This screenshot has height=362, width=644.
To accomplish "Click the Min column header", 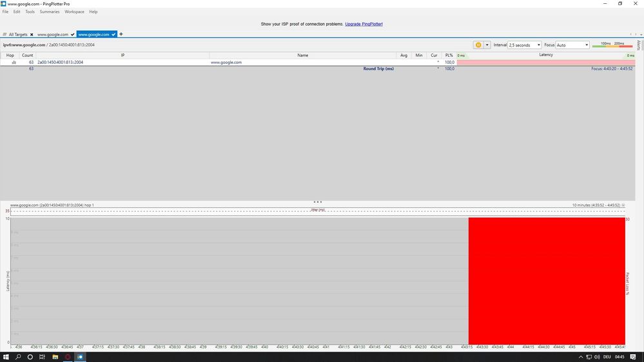I will coord(419,55).
